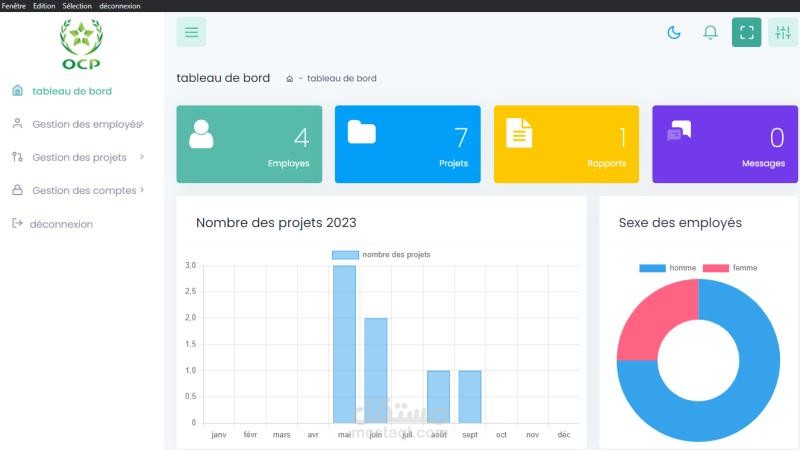Open the Projets card
800x450 pixels.
coord(408,144)
